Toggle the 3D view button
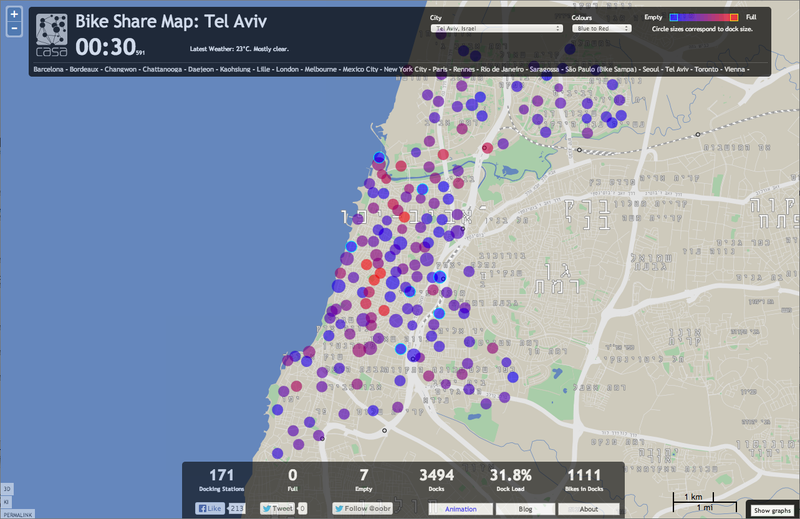 pos(7,489)
